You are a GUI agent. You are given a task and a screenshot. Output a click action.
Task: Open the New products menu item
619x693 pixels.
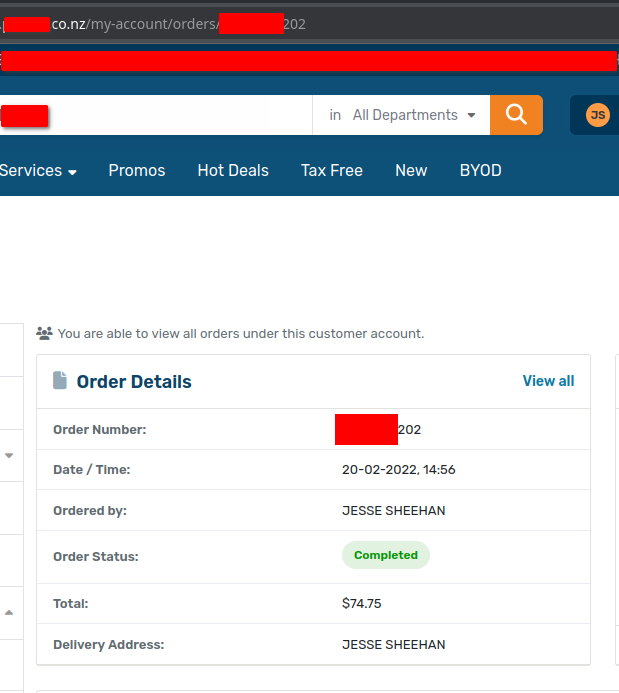click(411, 171)
